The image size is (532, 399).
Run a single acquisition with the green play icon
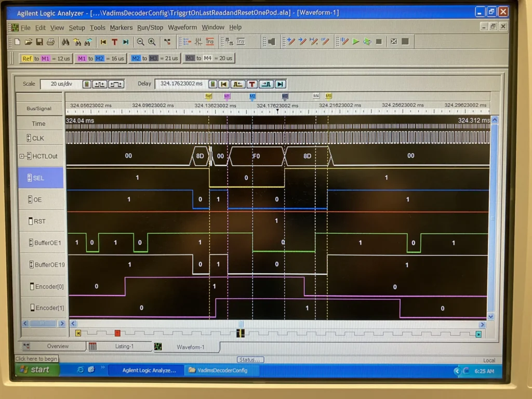355,42
